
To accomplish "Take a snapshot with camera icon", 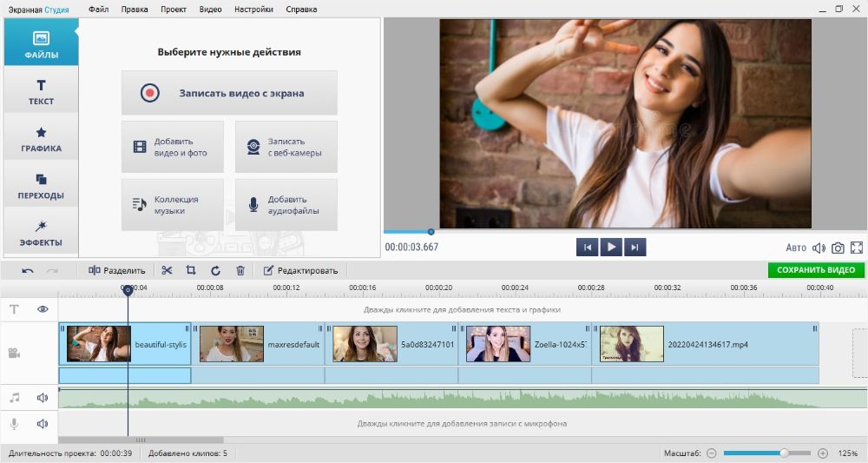I will tap(838, 248).
